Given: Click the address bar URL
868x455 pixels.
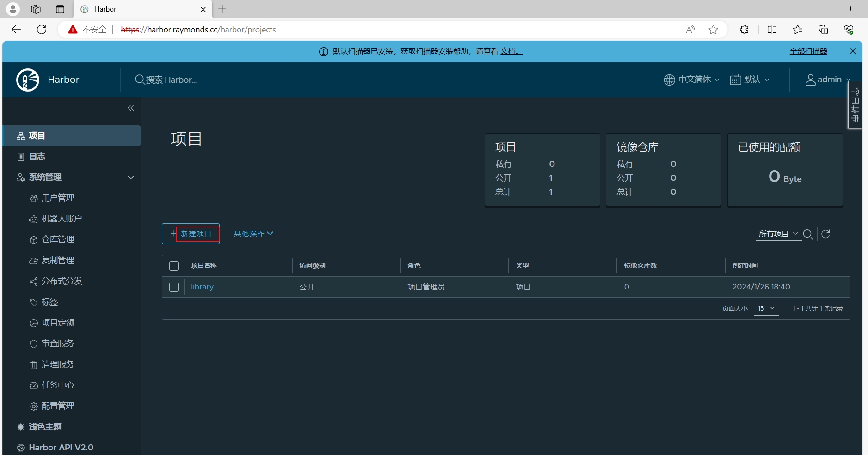Looking at the screenshot, I should tap(198, 30).
